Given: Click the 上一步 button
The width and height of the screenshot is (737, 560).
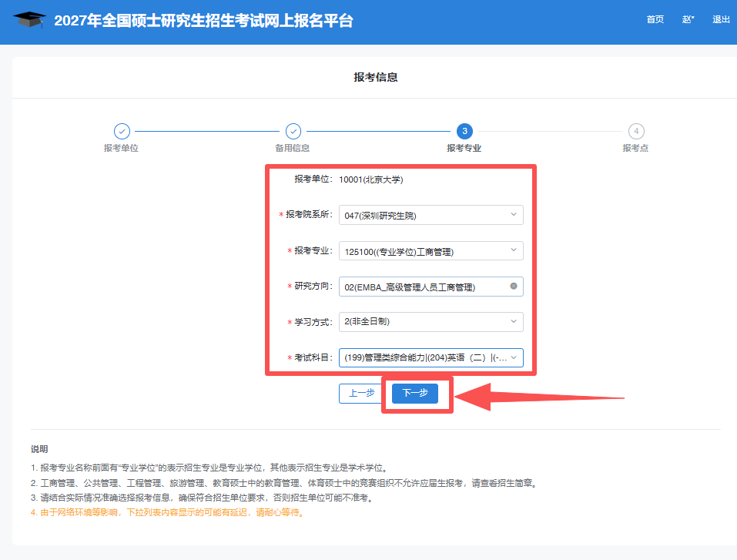Looking at the screenshot, I should point(360,393).
